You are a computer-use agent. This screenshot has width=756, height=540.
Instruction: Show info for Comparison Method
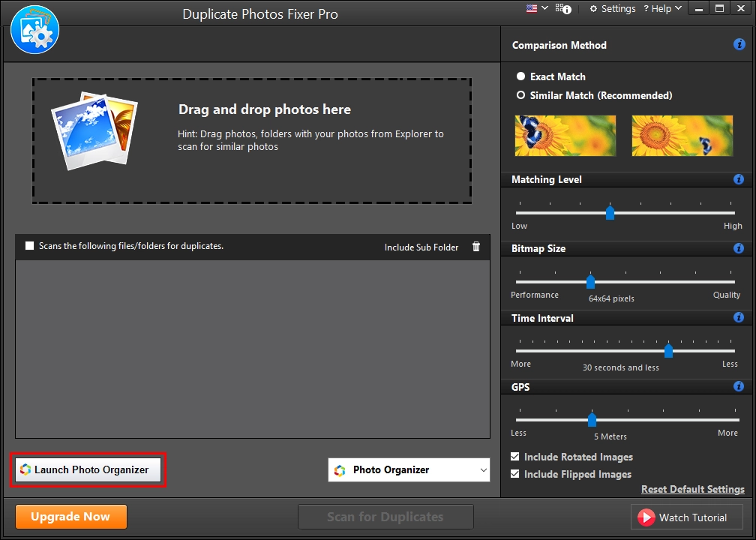739,44
